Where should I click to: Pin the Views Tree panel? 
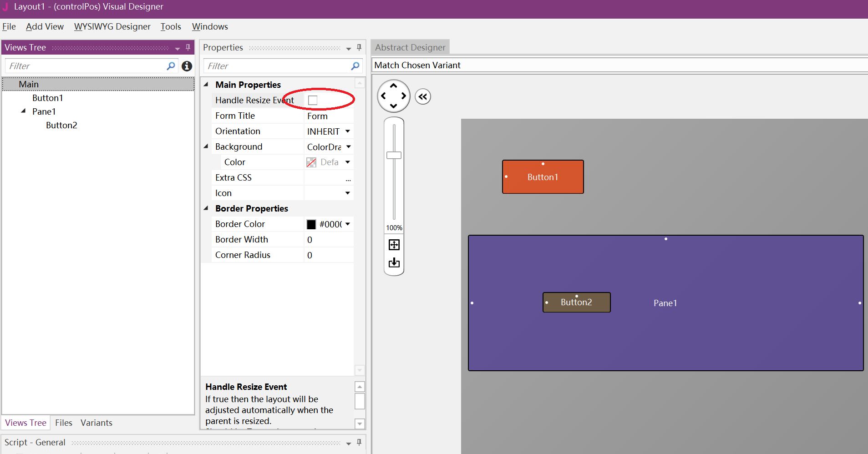tap(188, 47)
